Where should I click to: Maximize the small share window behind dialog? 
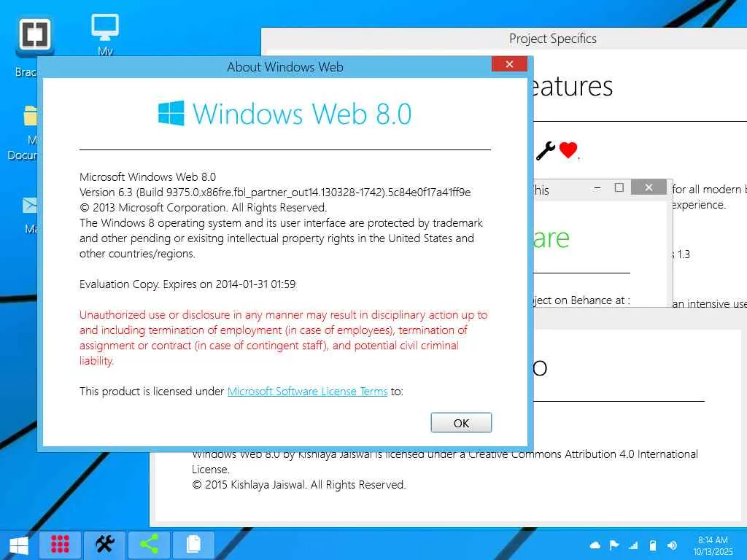pyautogui.click(x=619, y=187)
